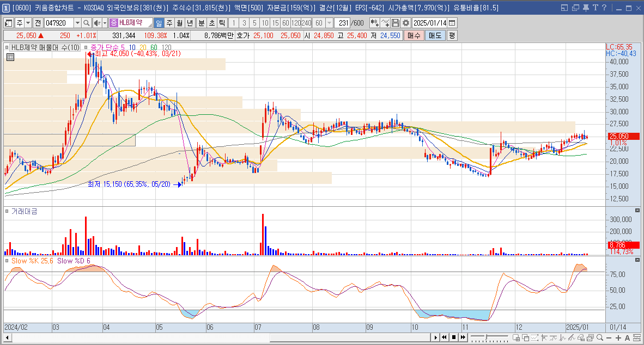
Task: Click the zoom magnifier icon in bottom toolbar
Action: tap(600, 337)
